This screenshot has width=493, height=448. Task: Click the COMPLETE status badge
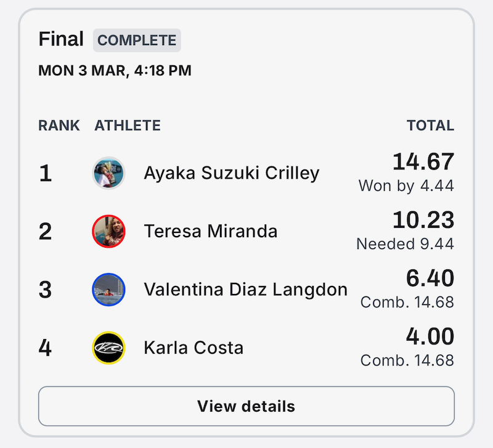(x=137, y=40)
